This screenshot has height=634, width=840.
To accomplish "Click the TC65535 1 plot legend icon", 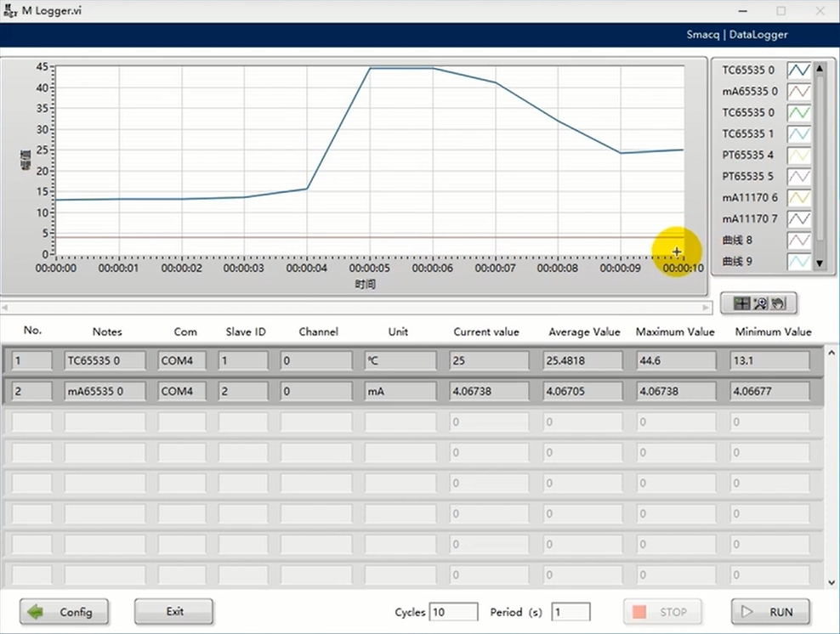I will [798, 133].
